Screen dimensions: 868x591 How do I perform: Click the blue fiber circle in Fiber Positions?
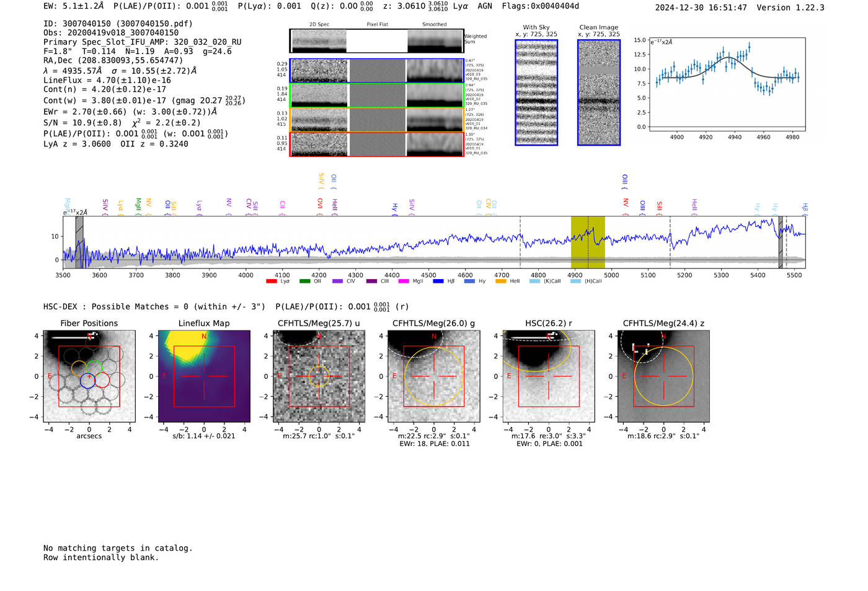pyautogui.click(x=87, y=381)
